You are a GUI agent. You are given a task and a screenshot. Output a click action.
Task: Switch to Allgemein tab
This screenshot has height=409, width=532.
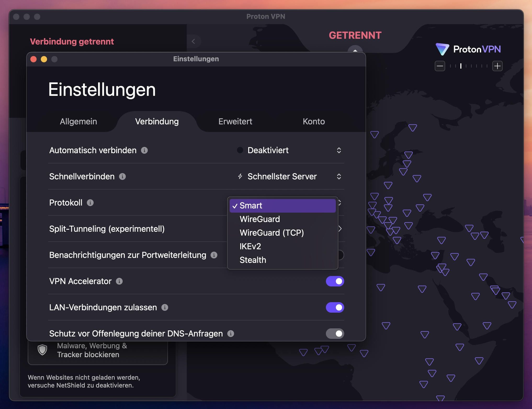pos(78,121)
